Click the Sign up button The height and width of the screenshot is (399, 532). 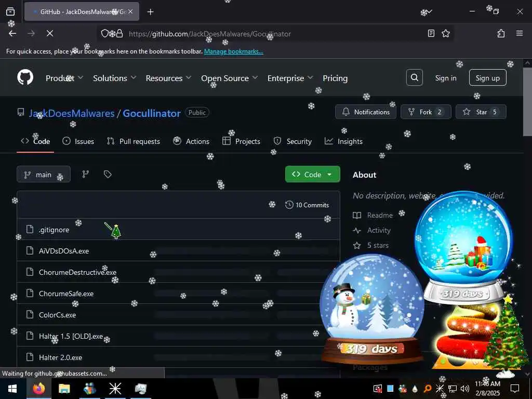487,78
